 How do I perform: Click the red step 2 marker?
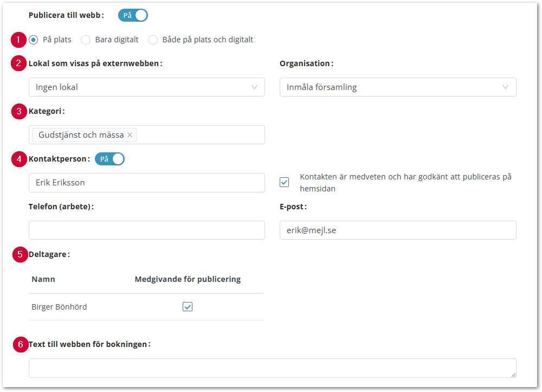[x=19, y=63]
